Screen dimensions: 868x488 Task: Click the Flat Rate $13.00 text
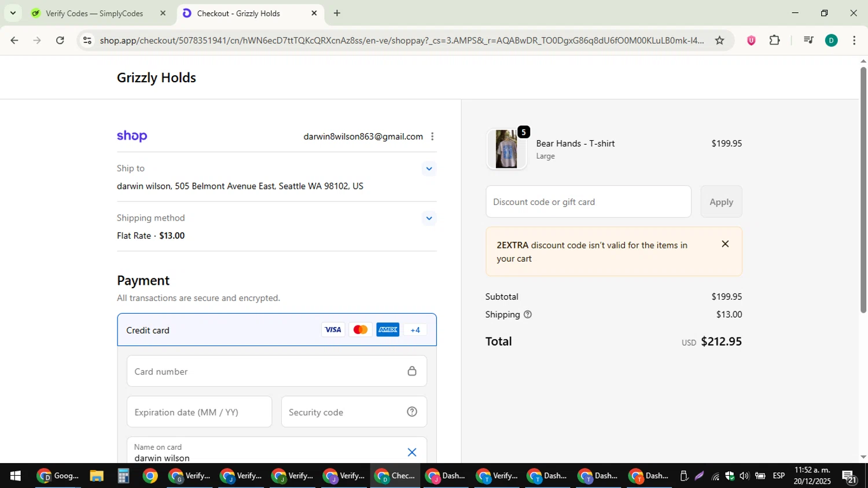pyautogui.click(x=150, y=236)
